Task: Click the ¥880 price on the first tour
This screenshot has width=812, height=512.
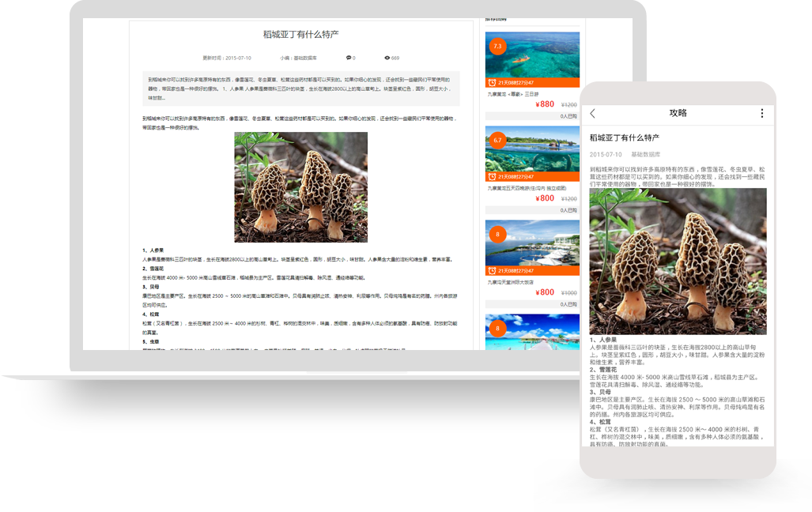Action: [545, 104]
